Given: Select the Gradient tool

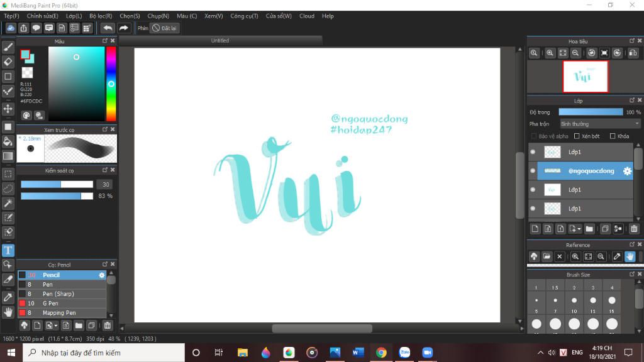Looking at the screenshot, I should [x=8, y=156].
